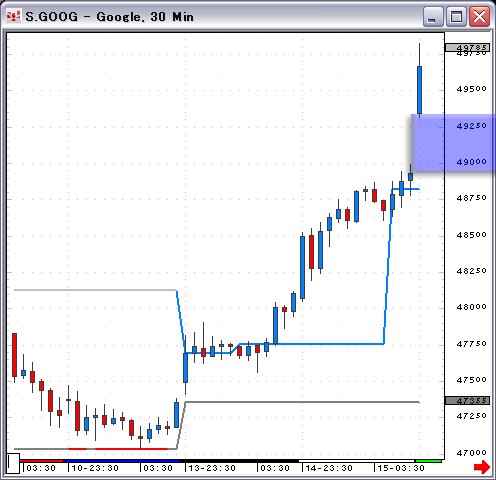
Task: Select the 49250 price axis label
Action: coord(471,126)
